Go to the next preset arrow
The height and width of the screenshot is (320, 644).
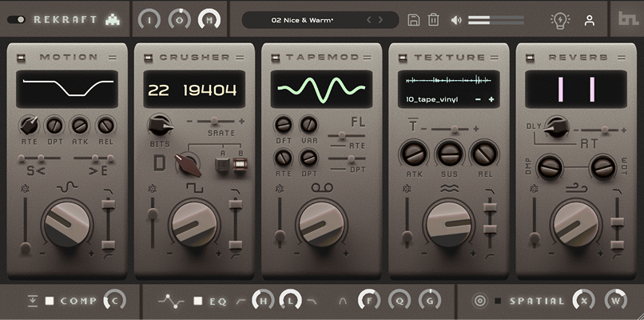pos(380,20)
